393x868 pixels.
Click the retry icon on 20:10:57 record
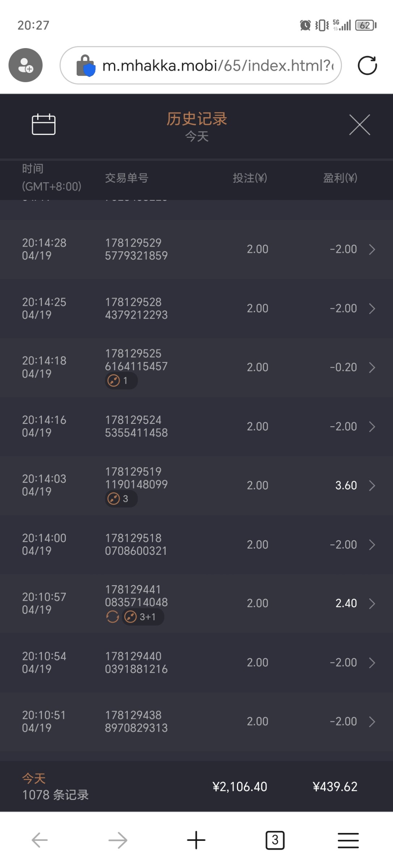pos(113,617)
